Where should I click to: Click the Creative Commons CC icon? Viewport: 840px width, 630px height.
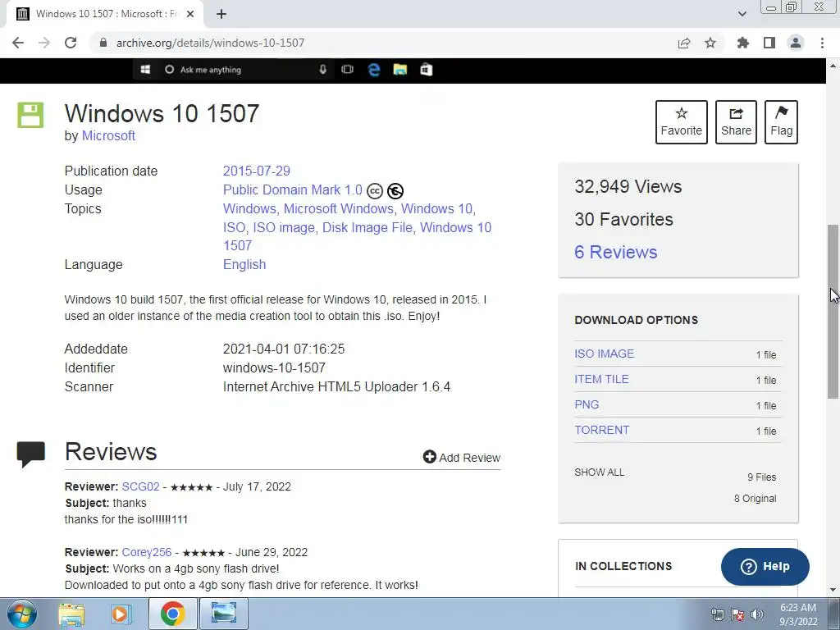[375, 190]
